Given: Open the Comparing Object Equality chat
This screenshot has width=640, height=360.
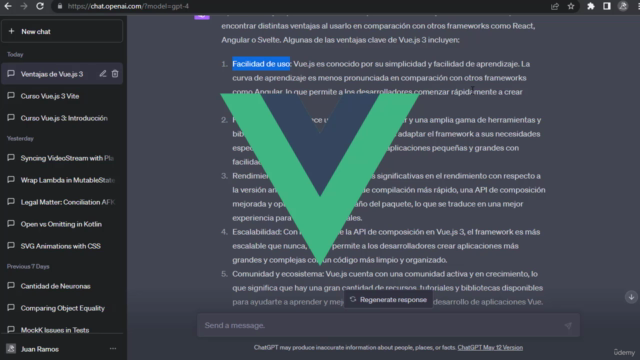Looking at the screenshot, I should [62, 308].
